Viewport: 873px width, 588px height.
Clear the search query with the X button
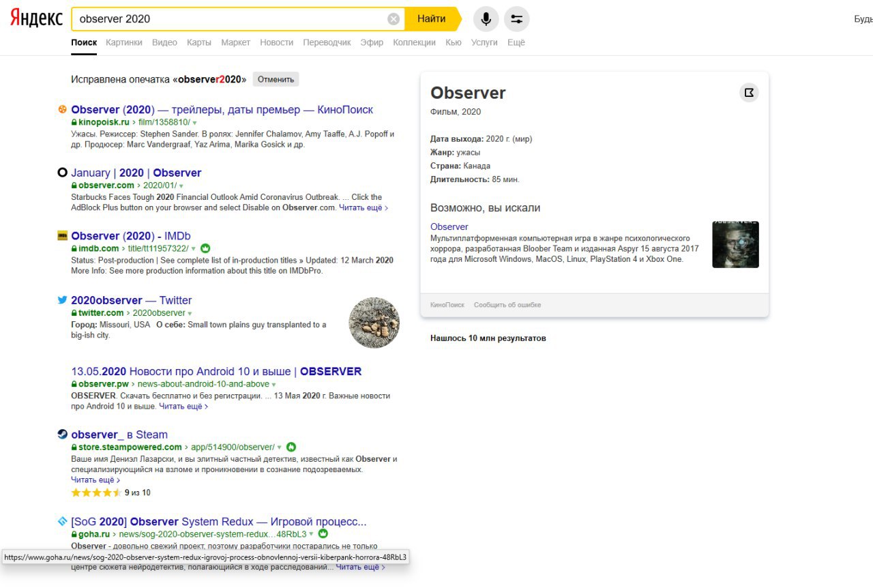(394, 19)
